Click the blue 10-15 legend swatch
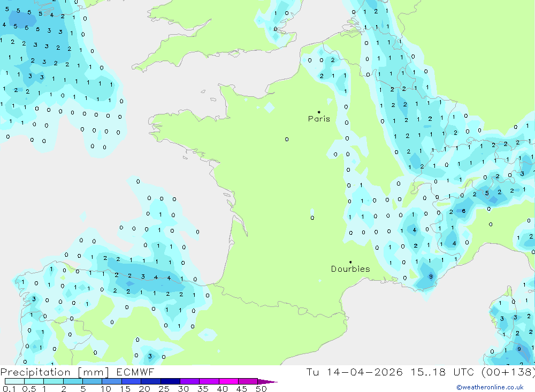 coord(112,381)
